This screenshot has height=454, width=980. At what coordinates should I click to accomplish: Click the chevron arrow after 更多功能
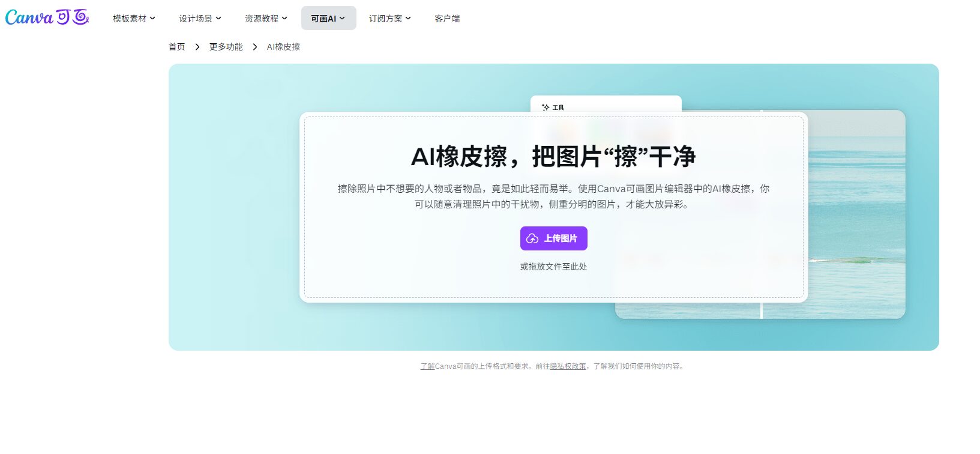point(254,47)
